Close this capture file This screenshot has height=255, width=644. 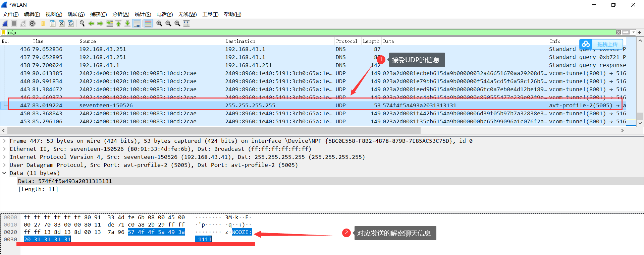[x=62, y=23]
